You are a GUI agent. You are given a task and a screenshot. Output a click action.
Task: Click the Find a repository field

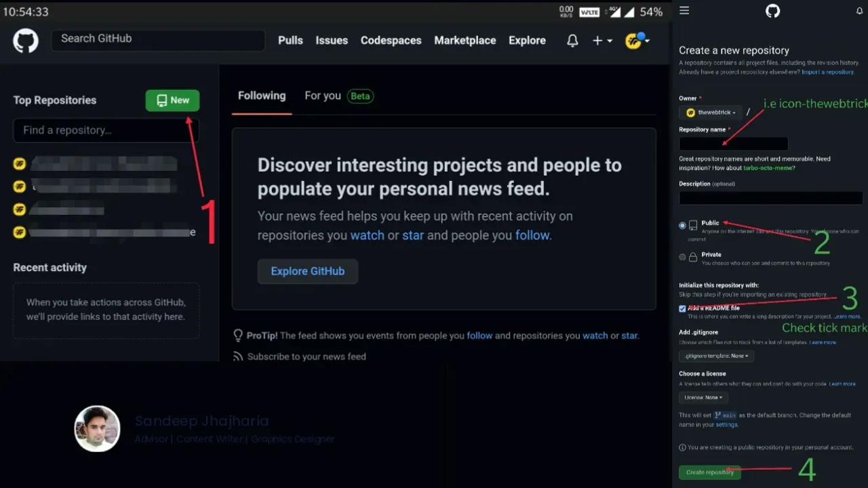(x=106, y=130)
